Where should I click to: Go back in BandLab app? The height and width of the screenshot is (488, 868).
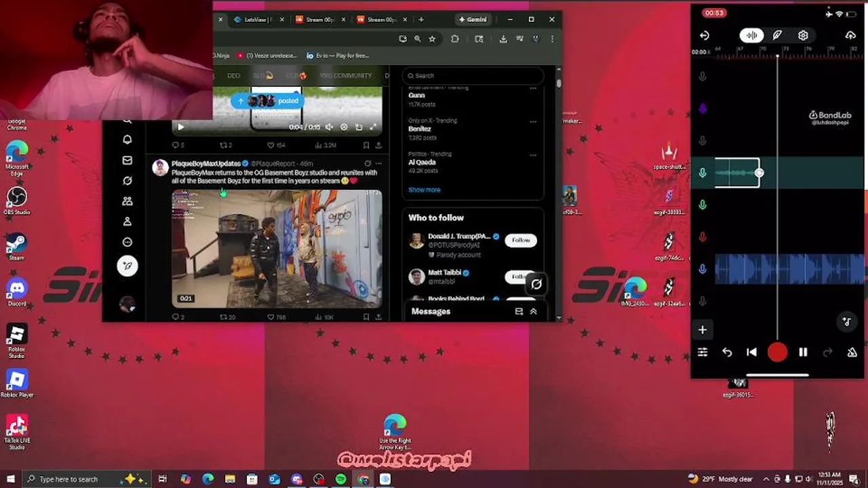(704, 35)
